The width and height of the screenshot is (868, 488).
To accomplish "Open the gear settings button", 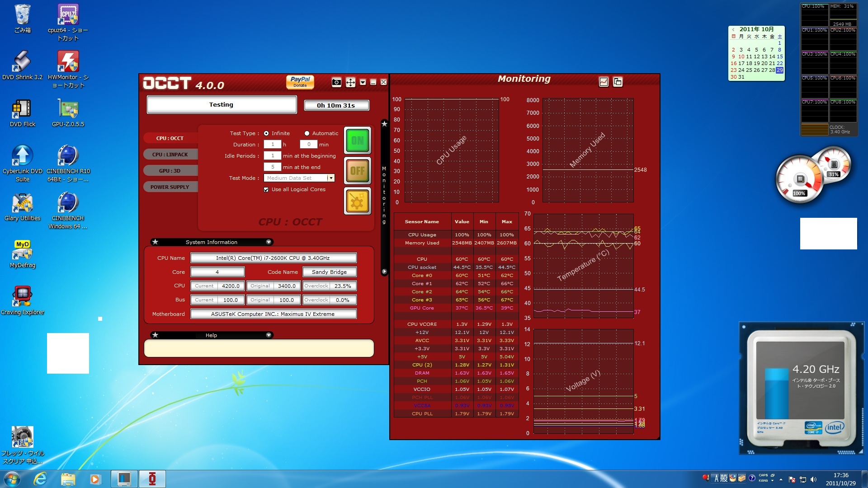I will tap(357, 201).
